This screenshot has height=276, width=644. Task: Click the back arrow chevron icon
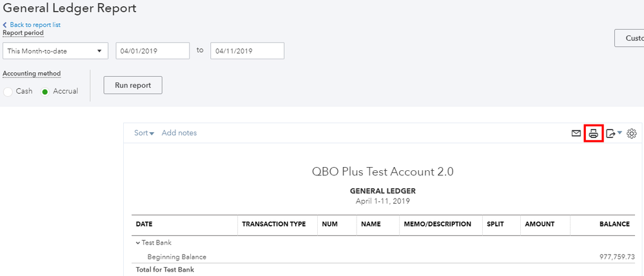(x=5, y=25)
